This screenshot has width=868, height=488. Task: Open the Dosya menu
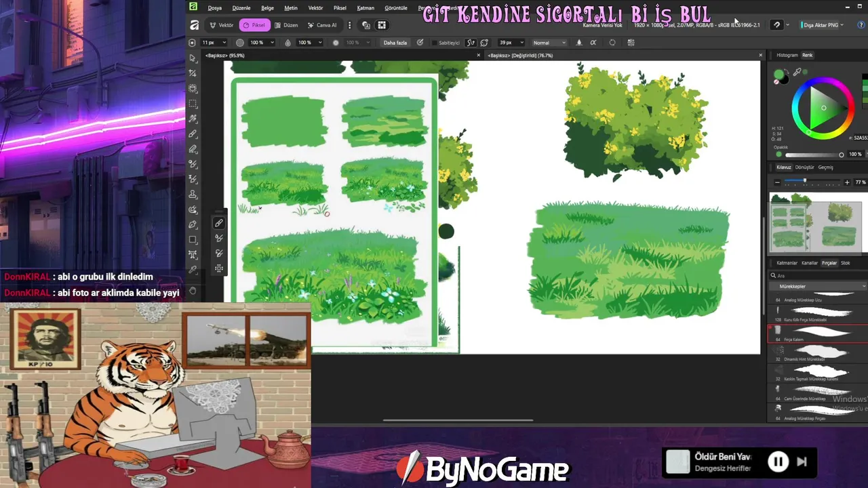coord(214,7)
